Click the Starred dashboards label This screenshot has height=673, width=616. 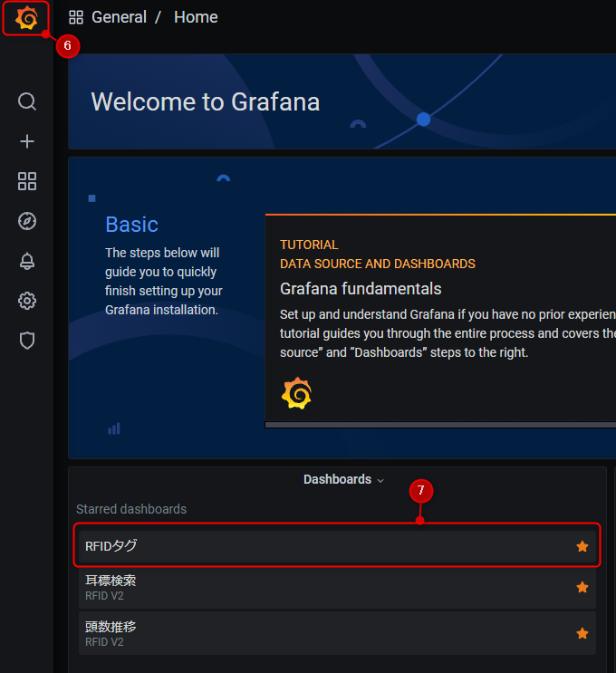131,509
